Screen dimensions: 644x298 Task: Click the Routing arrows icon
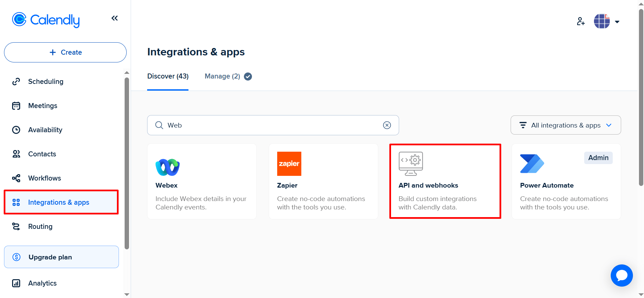pyautogui.click(x=16, y=227)
